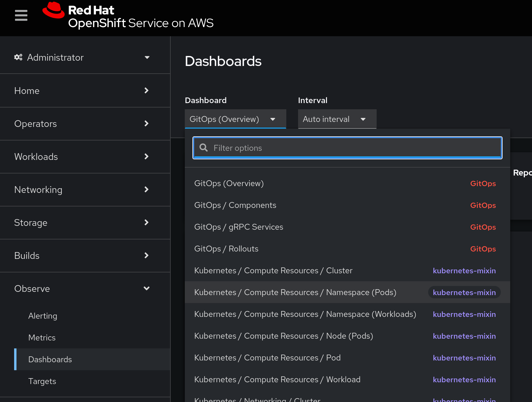Image resolution: width=532 pixels, height=402 pixels.
Task: Choose GitOps / Rollouts dashboard
Action: click(x=226, y=249)
